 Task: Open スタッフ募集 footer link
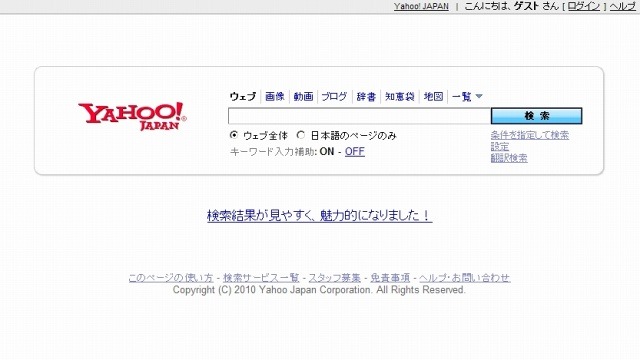[335, 278]
